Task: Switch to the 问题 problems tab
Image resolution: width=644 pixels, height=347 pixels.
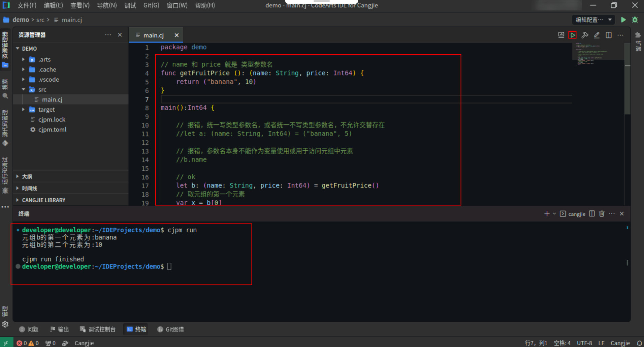Action: 29,329
